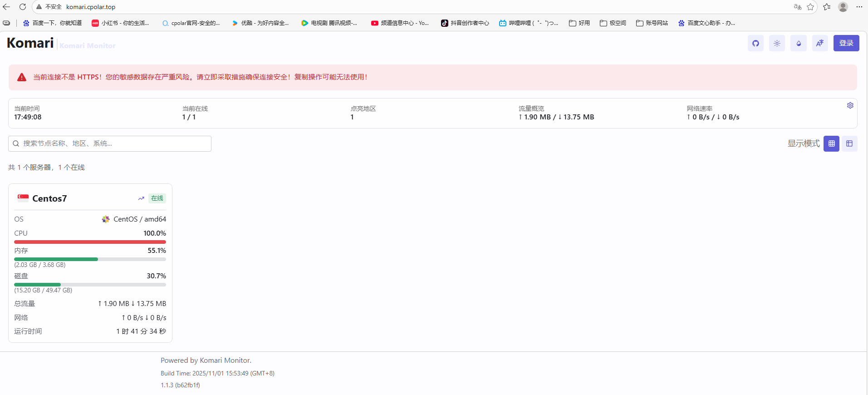Bookmark this page with star icon

coord(810,7)
